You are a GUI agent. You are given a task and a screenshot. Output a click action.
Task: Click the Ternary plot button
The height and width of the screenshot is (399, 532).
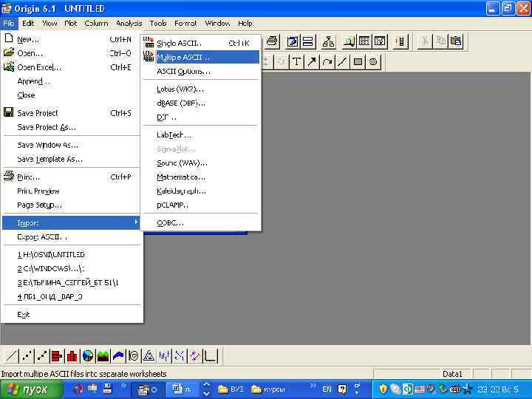(x=149, y=356)
